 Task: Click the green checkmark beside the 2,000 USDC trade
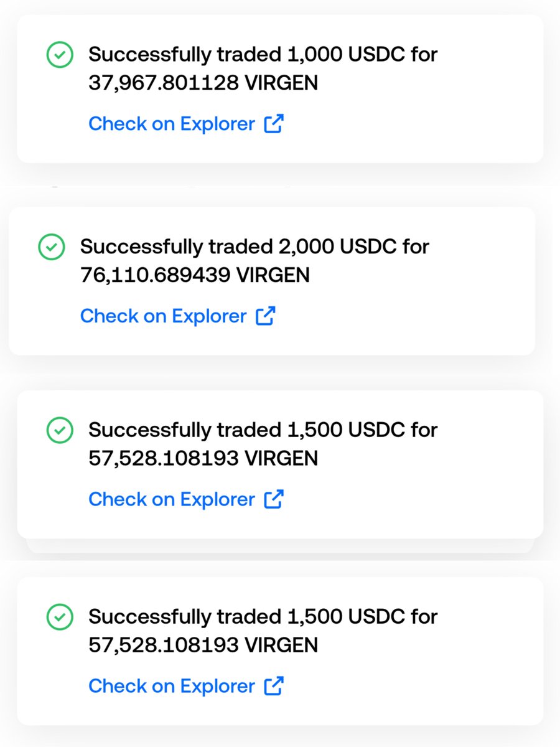(52, 247)
